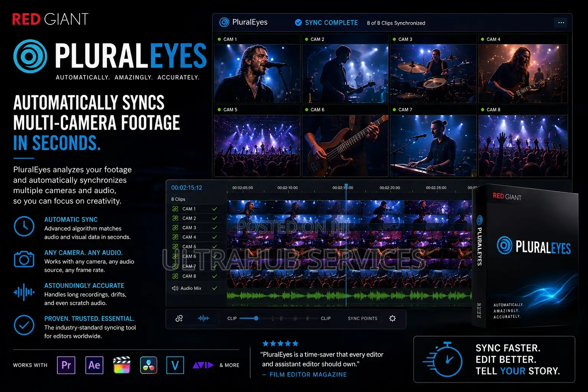The image size is (588, 392).
Task: Click the SYNC POINTS button
Action: [363, 318]
